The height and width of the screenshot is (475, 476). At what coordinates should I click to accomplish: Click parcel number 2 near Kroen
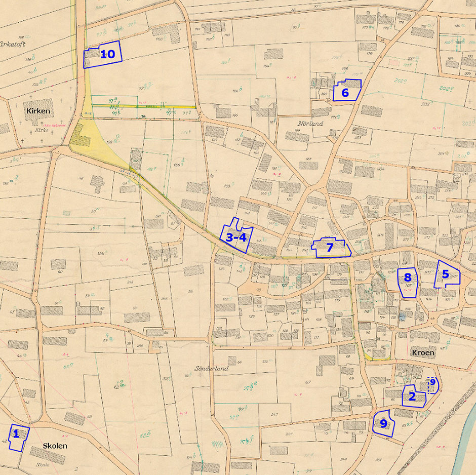[414, 395]
